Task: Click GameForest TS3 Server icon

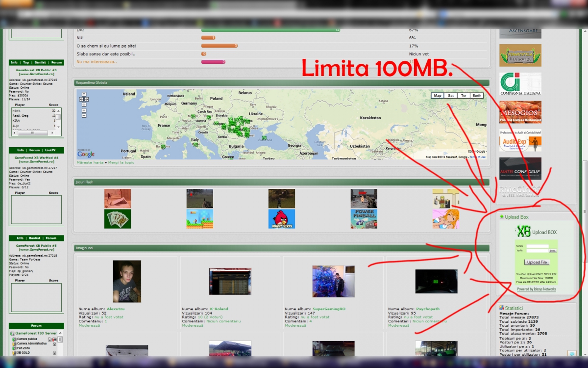Action: (x=12, y=333)
